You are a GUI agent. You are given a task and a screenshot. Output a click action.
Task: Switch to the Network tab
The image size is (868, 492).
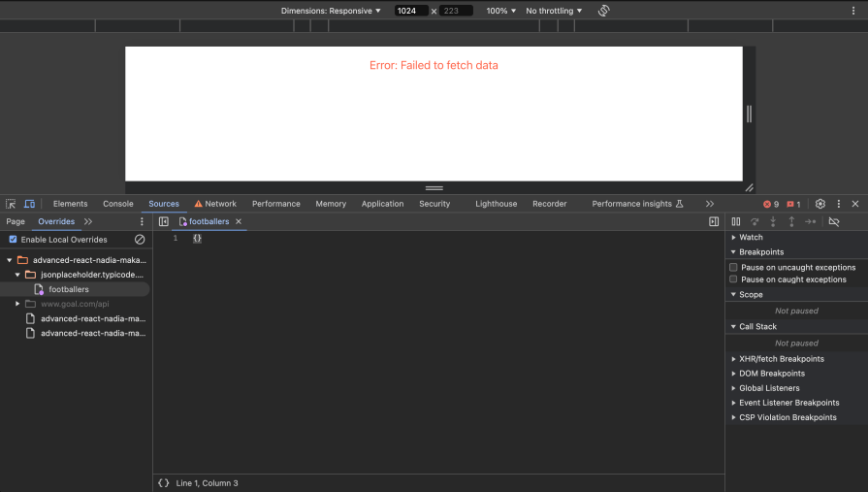215,204
